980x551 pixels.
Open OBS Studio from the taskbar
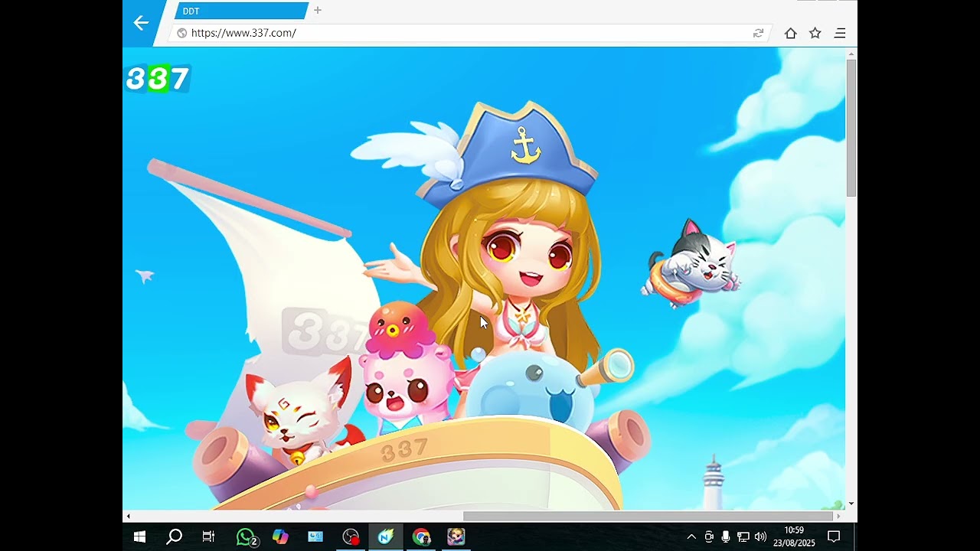coord(351,537)
